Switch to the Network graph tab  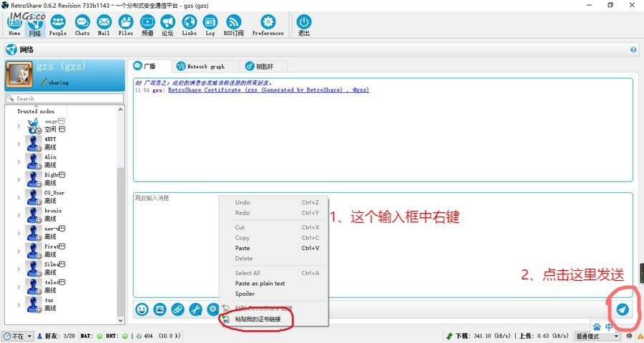[x=205, y=66]
